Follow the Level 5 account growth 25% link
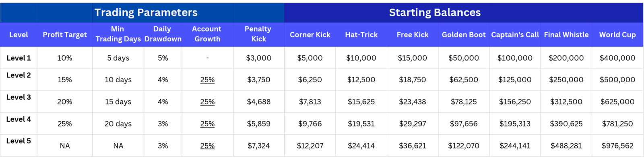 point(207,146)
